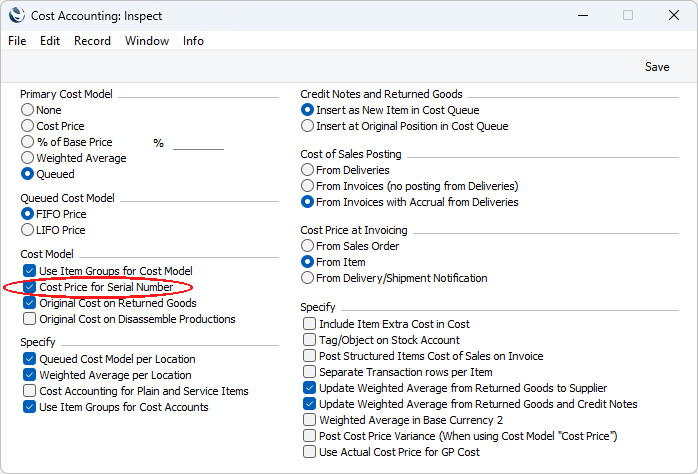Click the Standard ERP app icon in title bar

(17, 15)
